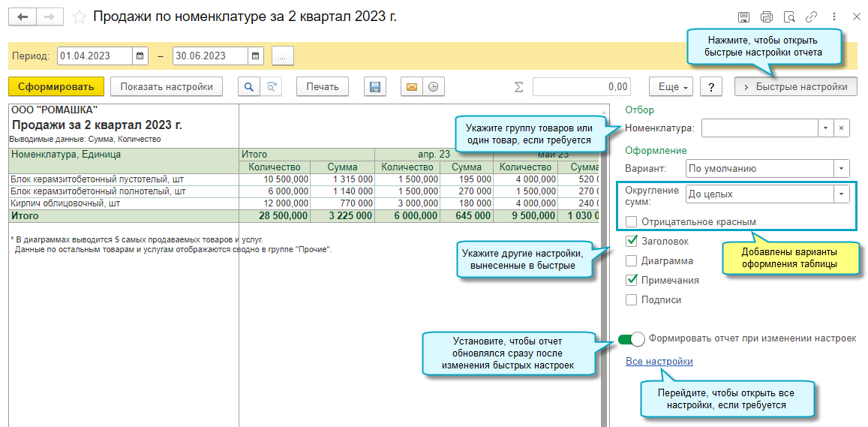Open the Все настройки link
This screenshot has width=868, height=427.
(x=659, y=362)
